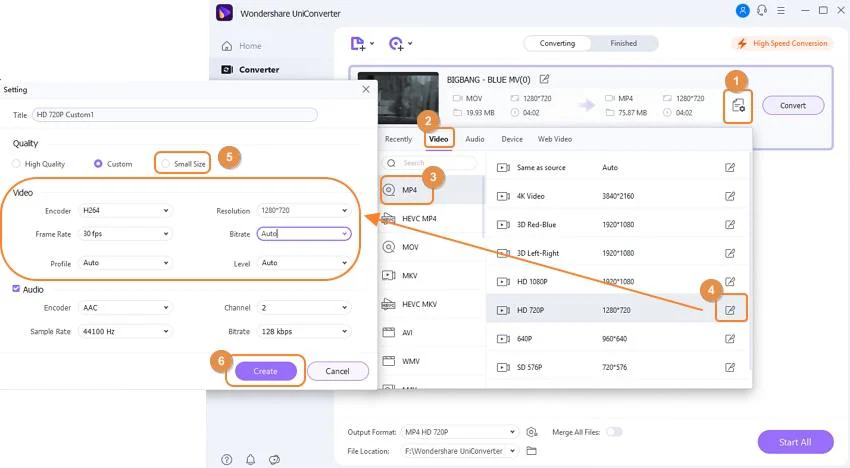Open the Sample Rate 44100 Hz dropdown
Viewport: 850px width, 468px height.
pyautogui.click(x=125, y=331)
